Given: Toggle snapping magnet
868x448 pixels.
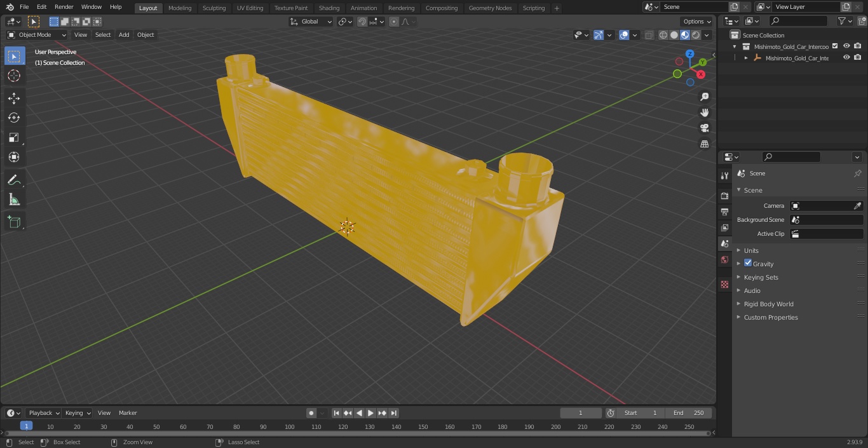Looking at the screenshot, I should coord(362,22).
